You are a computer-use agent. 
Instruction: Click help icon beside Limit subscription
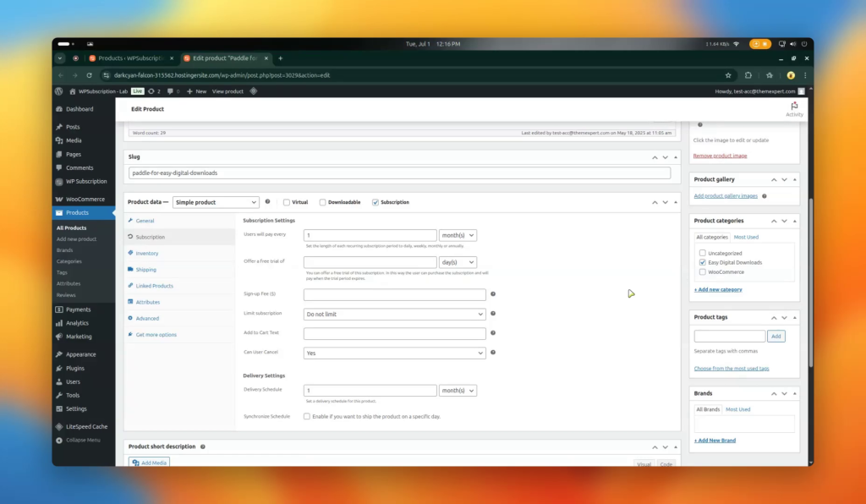[493, 314]
